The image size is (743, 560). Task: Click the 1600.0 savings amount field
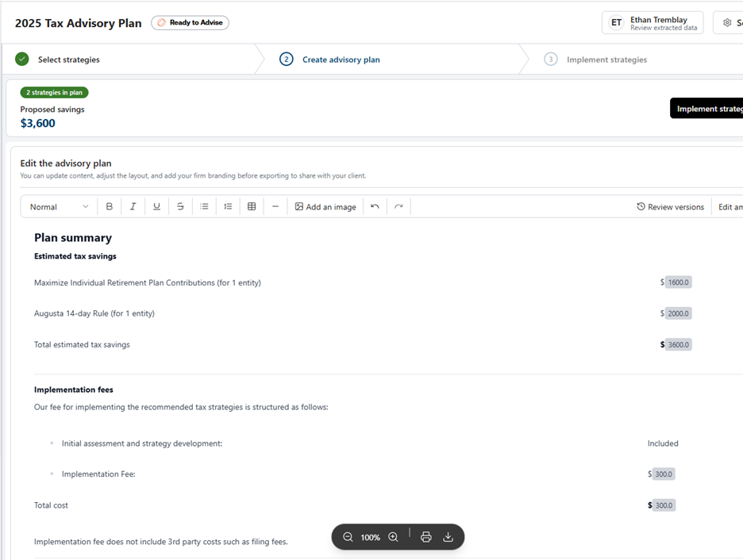pos(678,282)
